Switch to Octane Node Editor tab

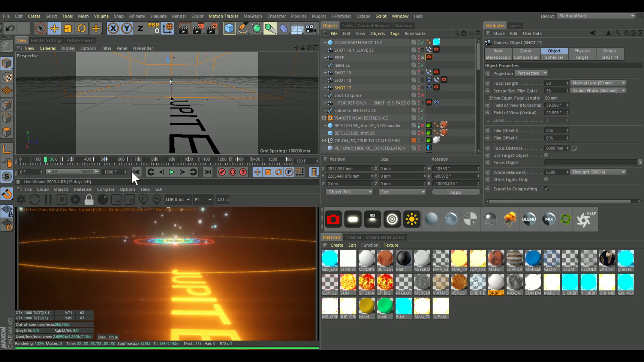click(x=385, y=237)
